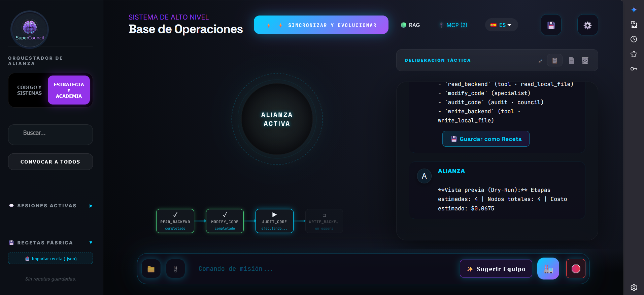Open the ES language dropdown

pyautogui.click(x=501, y=25)
